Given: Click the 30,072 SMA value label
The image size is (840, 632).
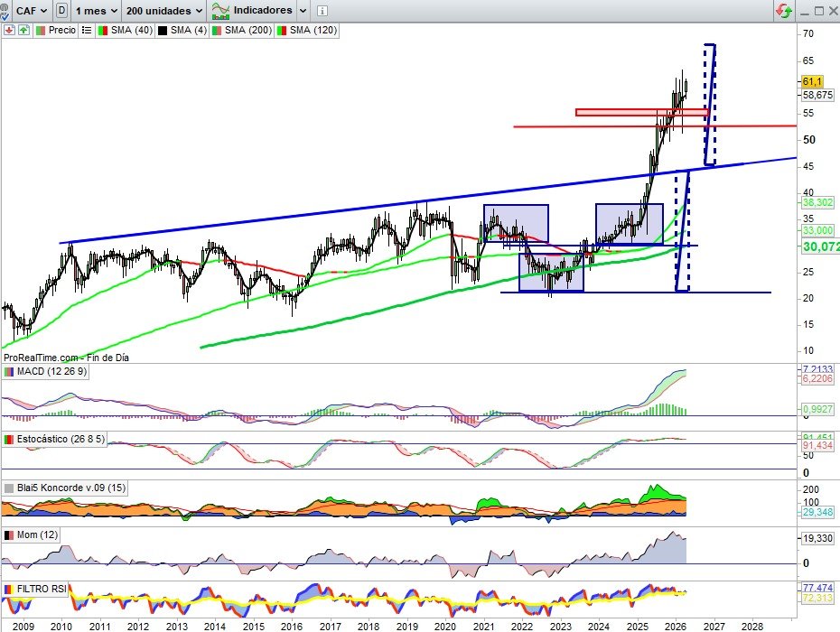Looking at the screenshot, I should coord(820,246).
